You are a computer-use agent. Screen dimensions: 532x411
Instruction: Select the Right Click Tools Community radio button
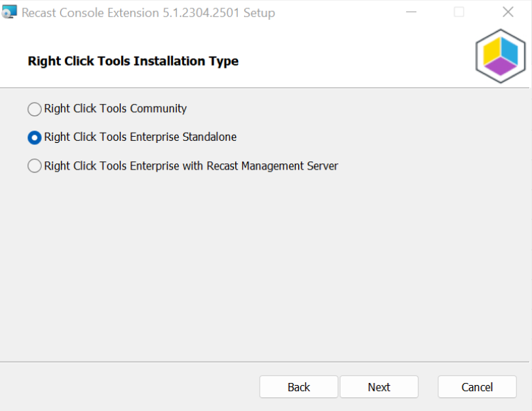34,109
